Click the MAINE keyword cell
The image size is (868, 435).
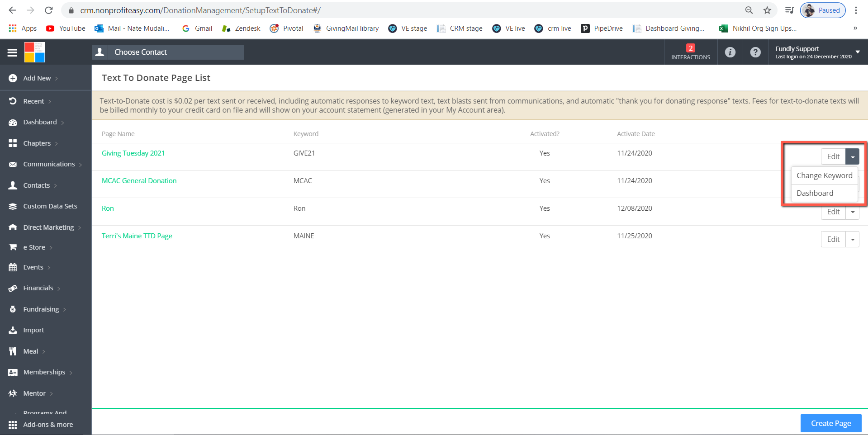point(304,236)
